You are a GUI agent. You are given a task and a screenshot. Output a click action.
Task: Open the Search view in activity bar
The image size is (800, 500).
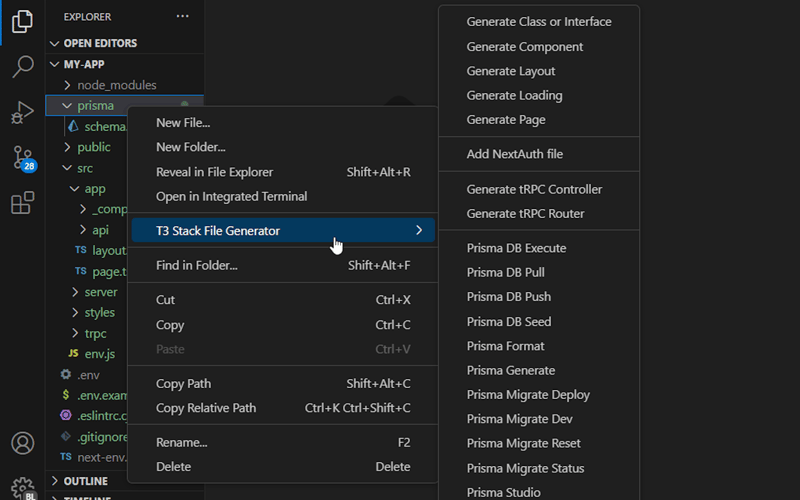point(22,66)
